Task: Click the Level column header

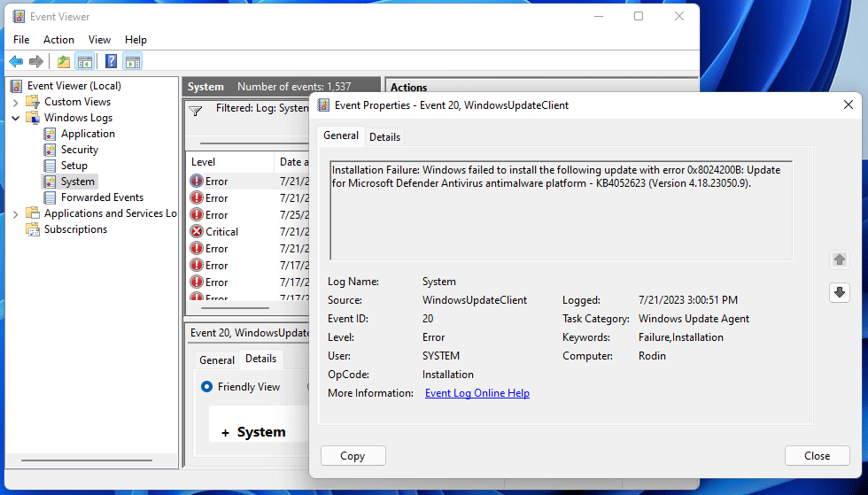Action: coord(229,162)
